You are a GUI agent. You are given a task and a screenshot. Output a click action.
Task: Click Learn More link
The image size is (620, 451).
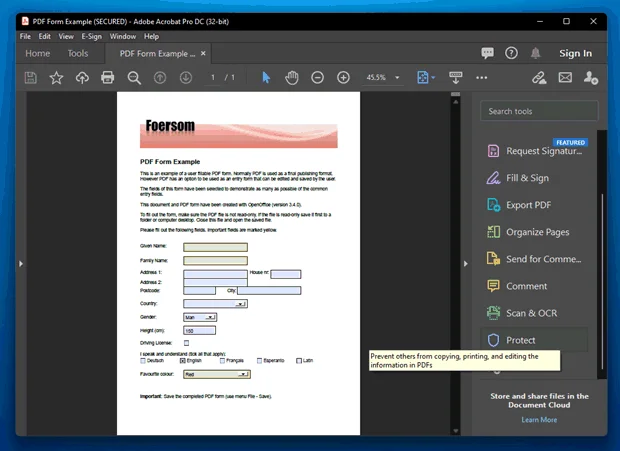pos(539,420)
